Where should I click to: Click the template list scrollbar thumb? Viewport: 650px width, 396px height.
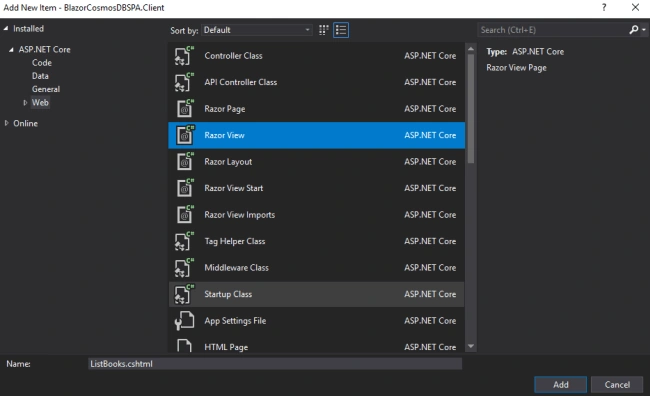pyautogui.click(x=471, y=109)
